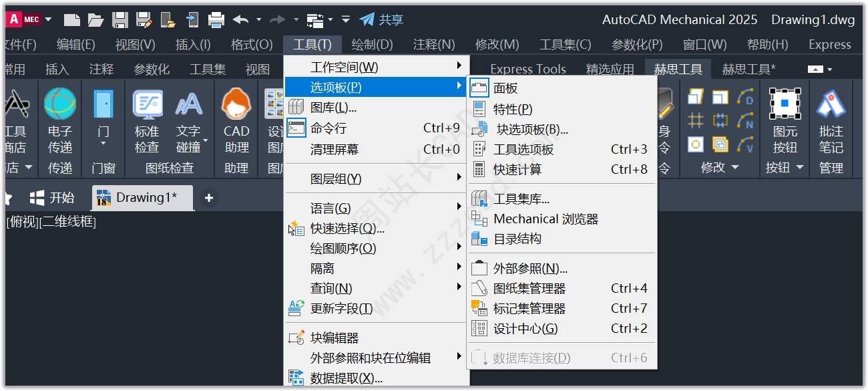Screen dimensions: 868x391
Task: Toggle 快速计算 Ctrl+8 calculator
Action: click(562, 169)
